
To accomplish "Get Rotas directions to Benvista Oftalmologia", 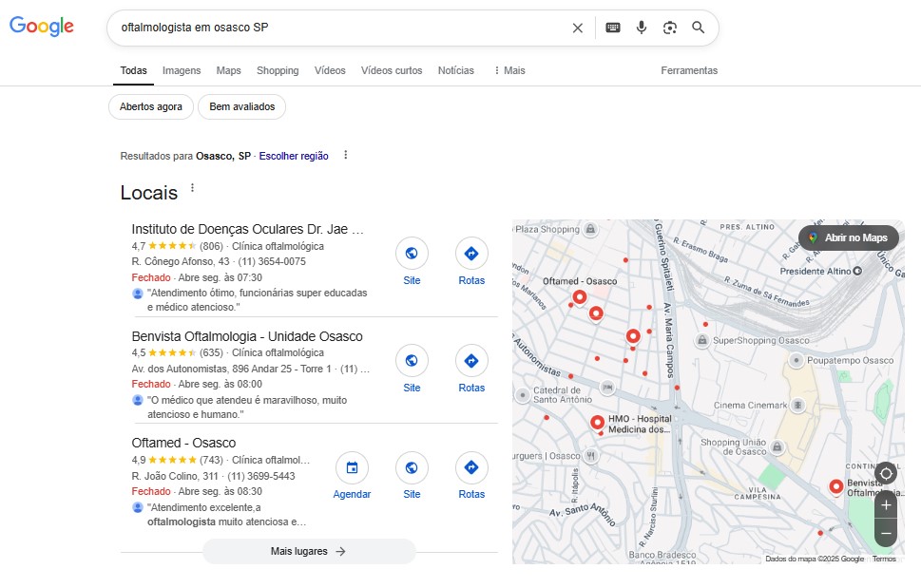I will (x=471, y=361).
